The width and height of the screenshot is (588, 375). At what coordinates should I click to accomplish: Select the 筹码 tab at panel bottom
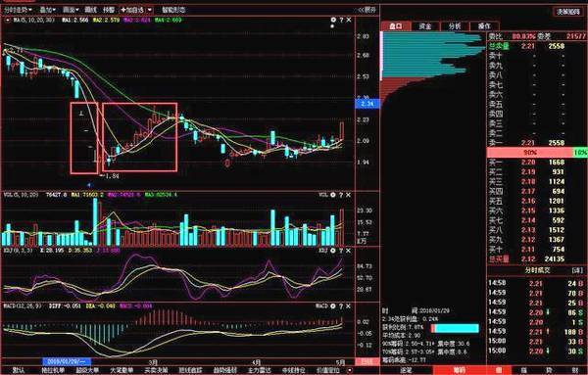point(459,370)
